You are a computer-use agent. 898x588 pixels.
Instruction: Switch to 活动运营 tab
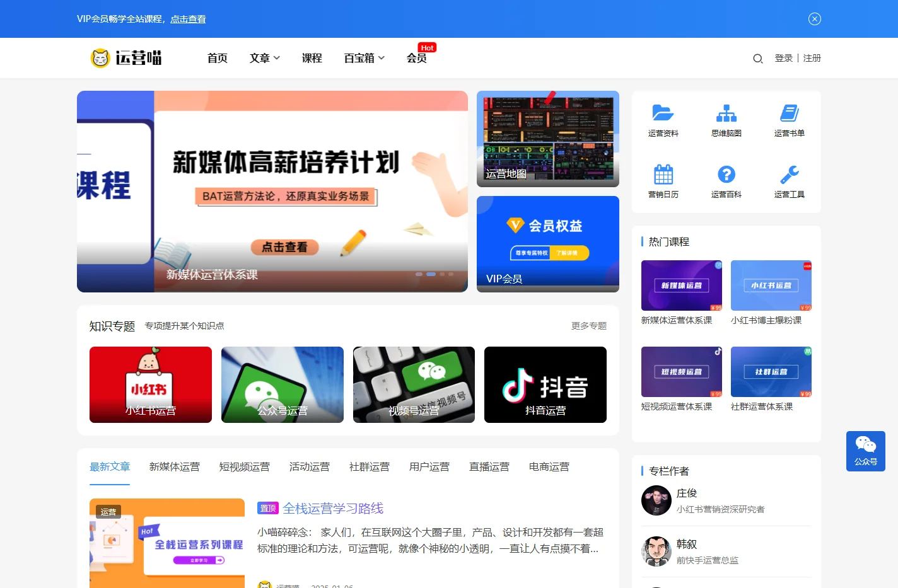pos(310,467)
